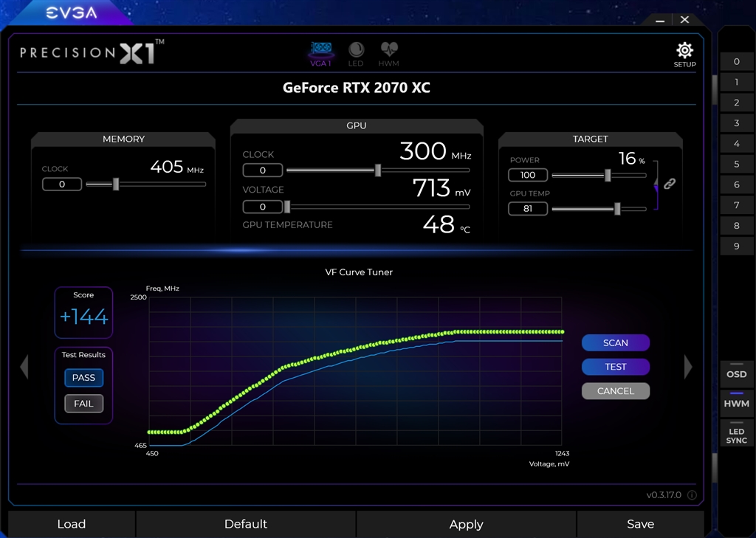Click the +144 score value
The width and height of the screenshot is (756, 538).
84,317
